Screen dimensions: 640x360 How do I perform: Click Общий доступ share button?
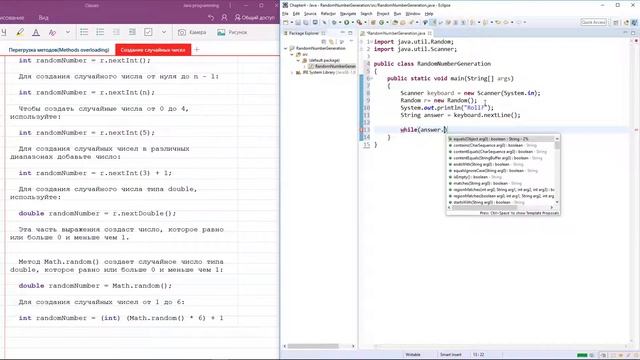(254, 18)
